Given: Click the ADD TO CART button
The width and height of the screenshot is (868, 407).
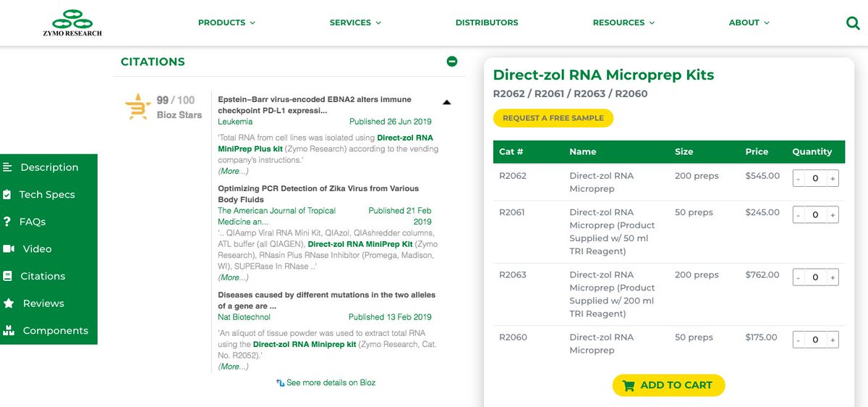Looking at the screenshot, I should 668,385.
